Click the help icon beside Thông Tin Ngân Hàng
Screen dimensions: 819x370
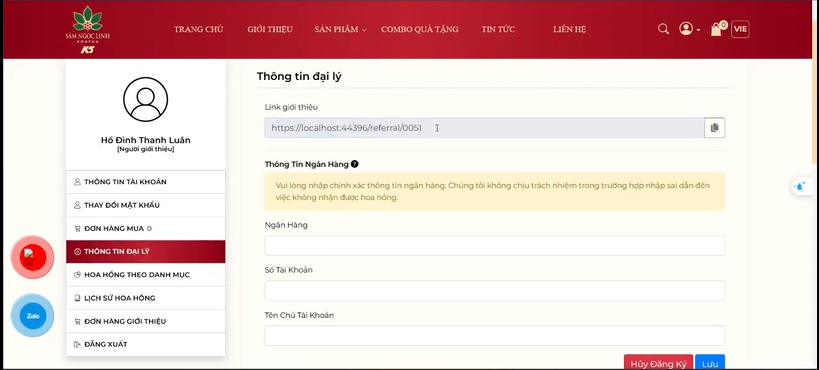[355, 164]
